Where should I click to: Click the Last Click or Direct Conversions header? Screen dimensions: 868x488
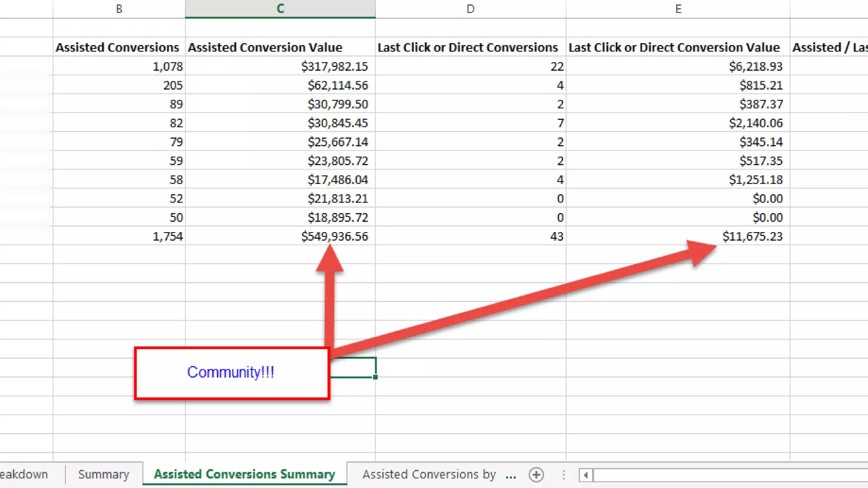pyautogui.click(x=467, y=47)
